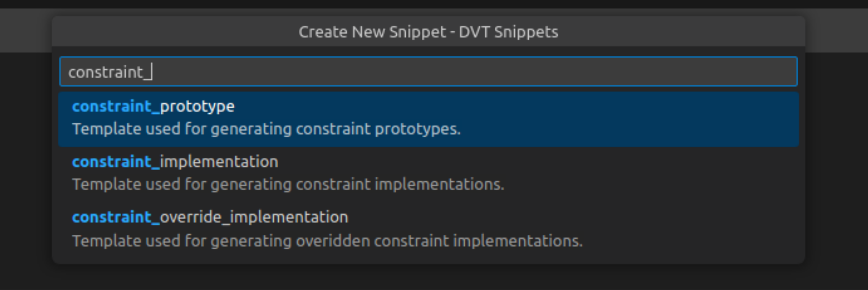Click the Create New Snippet dialog title bar

tap(429, 32)
